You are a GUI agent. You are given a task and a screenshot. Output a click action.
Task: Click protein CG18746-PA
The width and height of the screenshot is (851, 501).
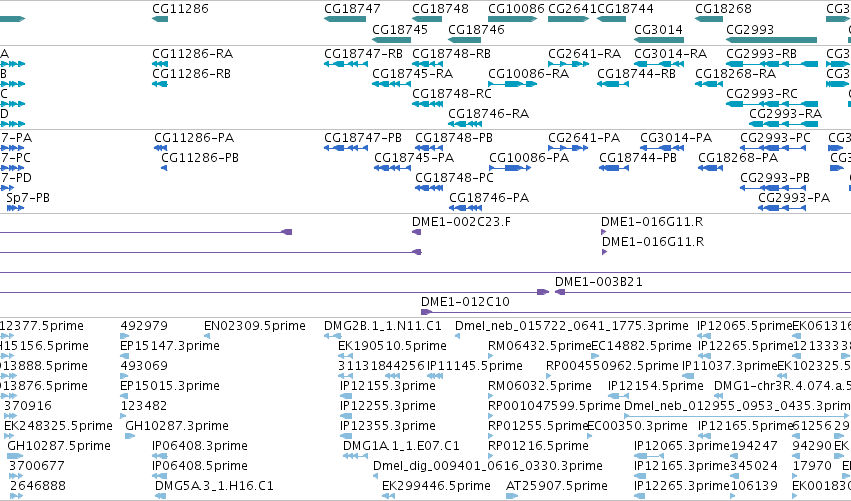(x=489, y=198)
